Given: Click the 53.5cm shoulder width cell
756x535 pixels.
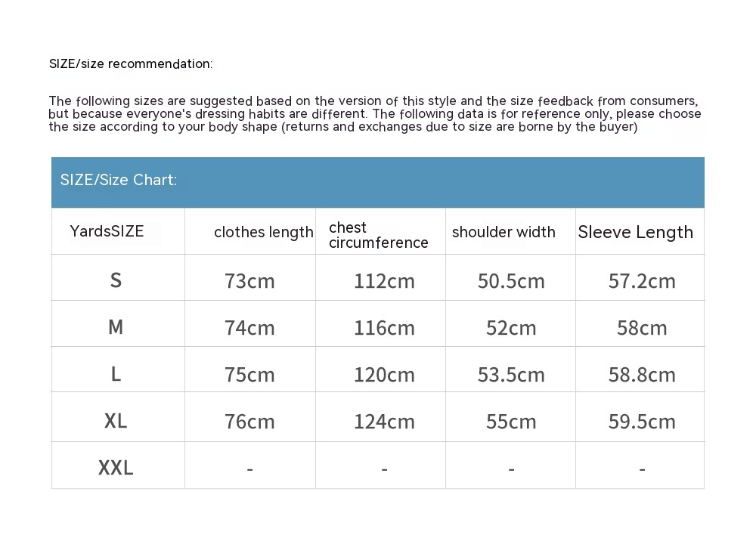Looking at the screenshot, I should point(511,375).
